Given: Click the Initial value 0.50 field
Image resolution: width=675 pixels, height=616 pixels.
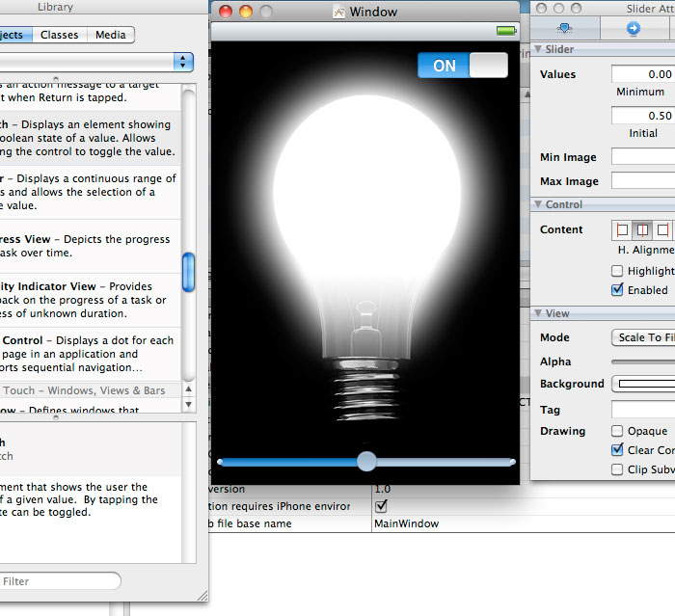Looking at the screenshot, I should [643, 116].
